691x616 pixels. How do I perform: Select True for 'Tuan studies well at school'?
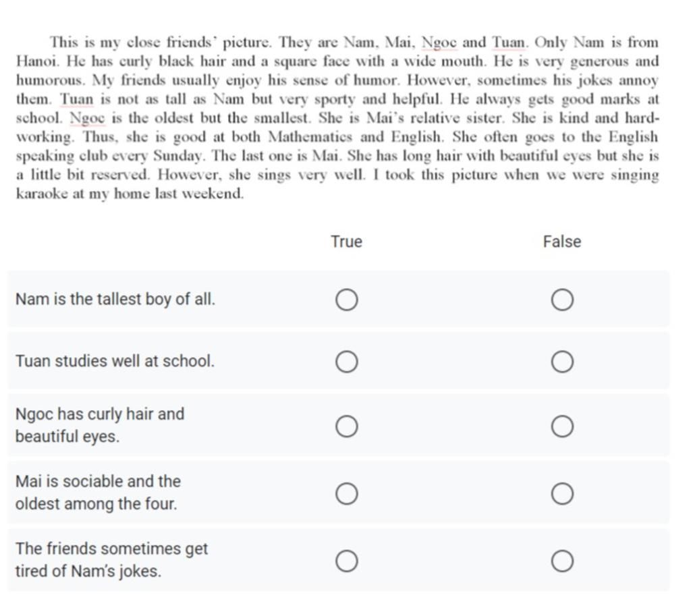click(346, 362)
